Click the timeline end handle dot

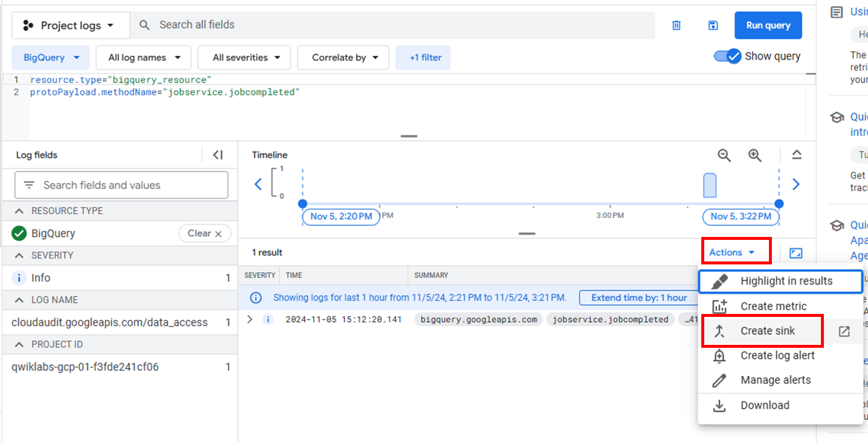779,204
